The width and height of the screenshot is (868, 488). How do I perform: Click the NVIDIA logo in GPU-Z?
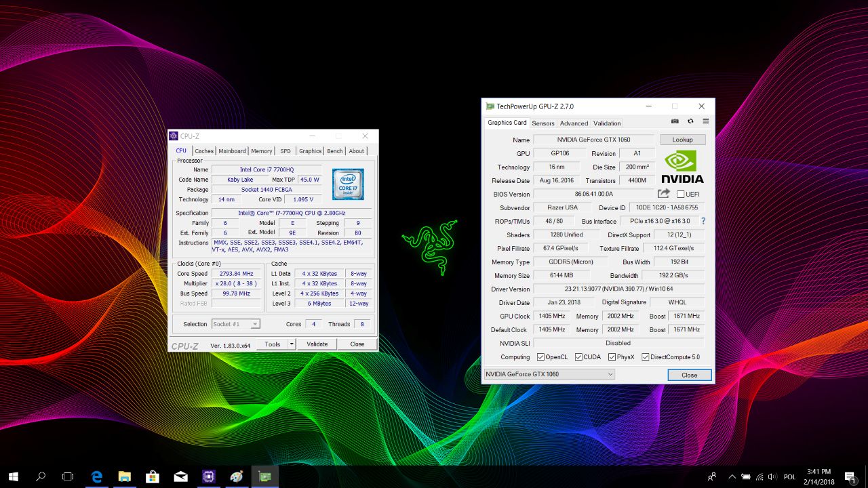(x=682, y=167)
